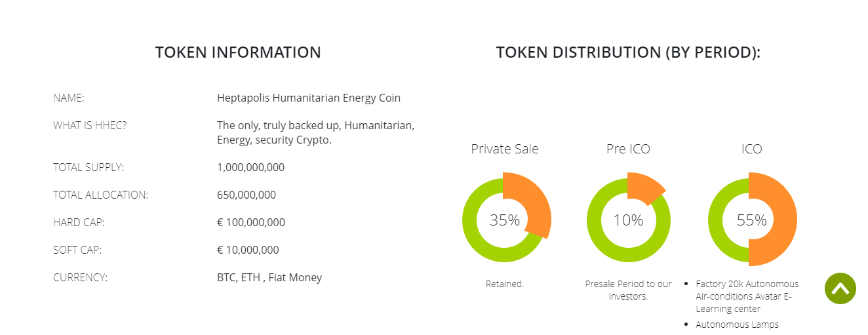The width and height of the screenshot is (868, 335).
Task: Select the Token Information heading
Action: [x=238, y=52]
